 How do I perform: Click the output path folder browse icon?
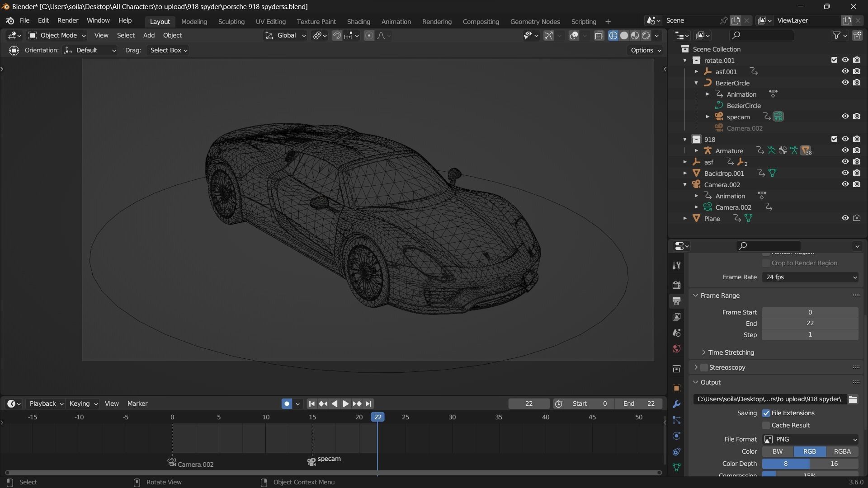coord(853,399)
